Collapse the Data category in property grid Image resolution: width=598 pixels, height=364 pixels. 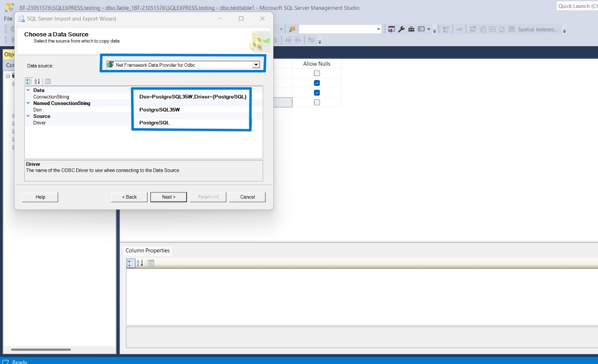point(28,90)
